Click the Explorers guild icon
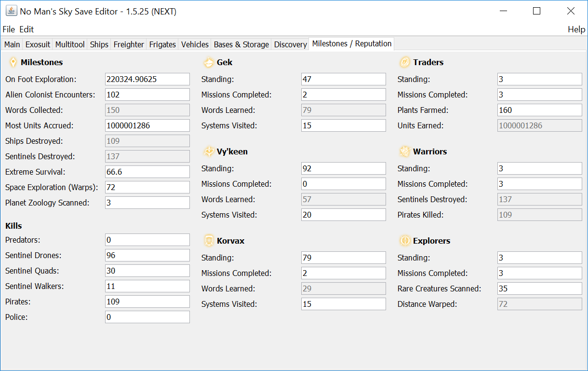Image resolution: width=588 pixels, height=371 pixels. 405,241
